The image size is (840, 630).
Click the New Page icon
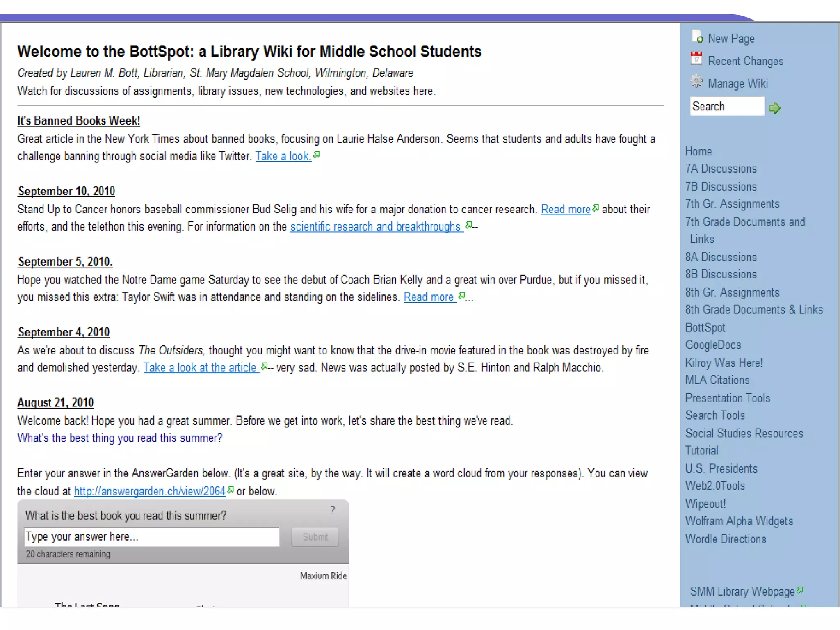pyautogui.click(x=696, y=37)
